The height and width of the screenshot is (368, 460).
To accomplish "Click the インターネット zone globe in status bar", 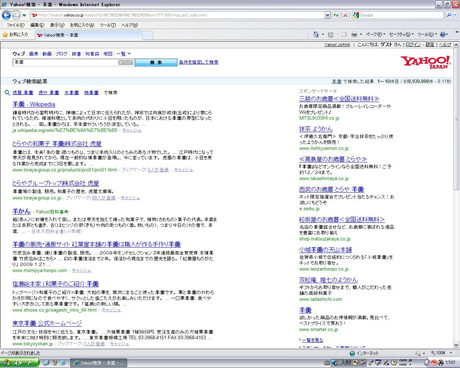I will pos(352,353).
